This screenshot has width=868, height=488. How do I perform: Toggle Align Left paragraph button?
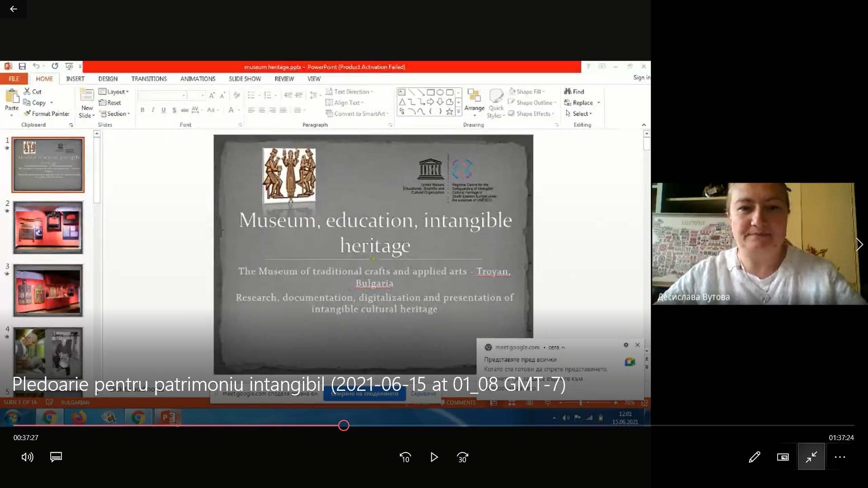(x=251, y=110)
